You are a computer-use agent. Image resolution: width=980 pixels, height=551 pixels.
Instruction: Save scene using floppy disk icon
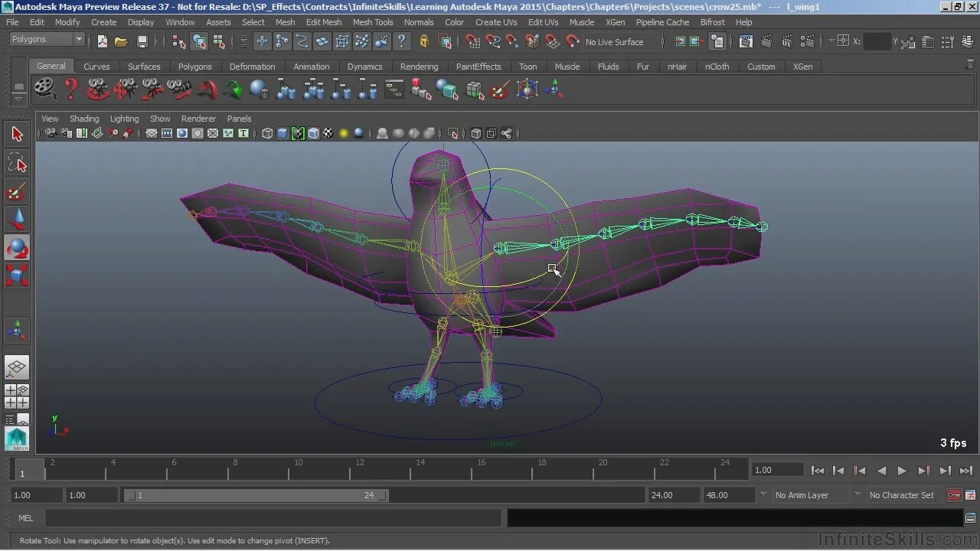tap(142, 42)
